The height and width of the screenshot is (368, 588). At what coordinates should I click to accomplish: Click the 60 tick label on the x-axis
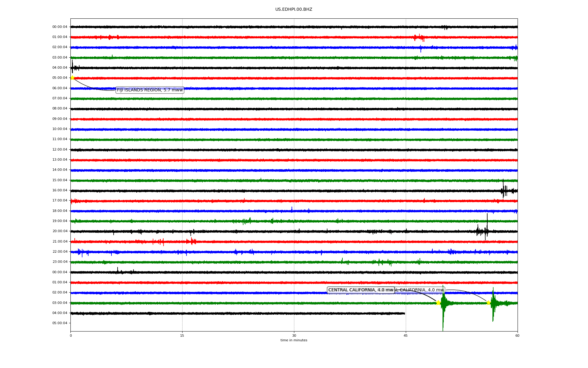[517, 335]
